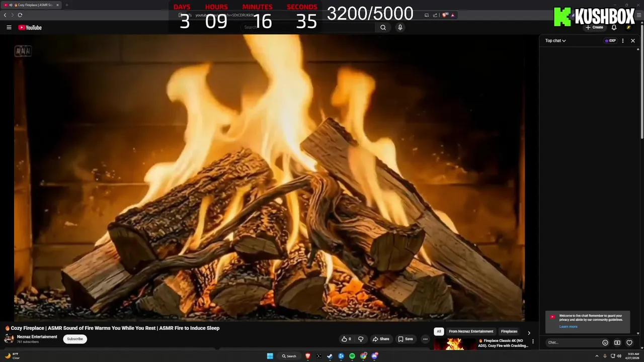Open options for Fireplace Classic 4K suggestion
The width and height of the screenshot is (644, 362).
tap(533, 342)
